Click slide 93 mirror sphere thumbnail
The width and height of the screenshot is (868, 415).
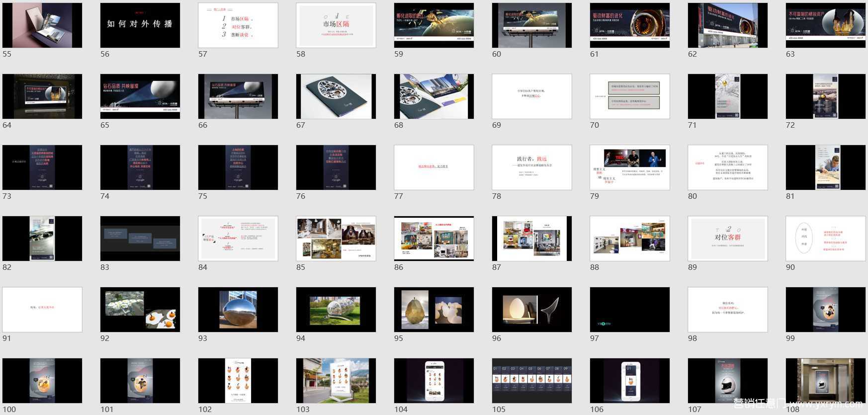click(238, 310)
